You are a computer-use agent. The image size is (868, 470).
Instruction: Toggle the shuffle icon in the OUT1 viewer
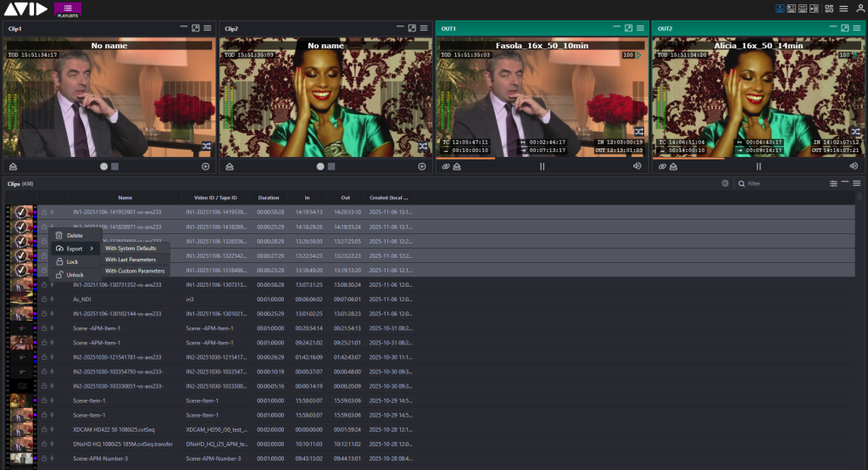point(639,131)
